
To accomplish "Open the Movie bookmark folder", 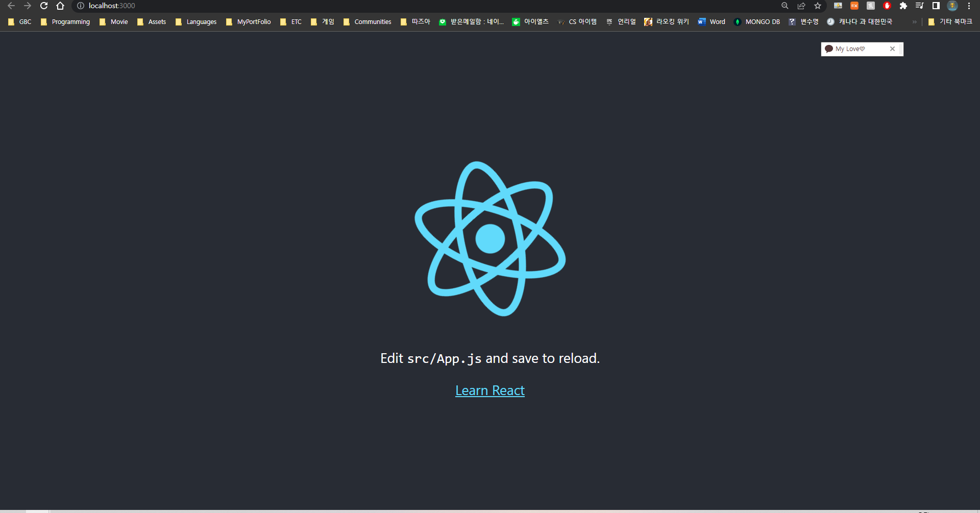I will click(x=114, y=22).
